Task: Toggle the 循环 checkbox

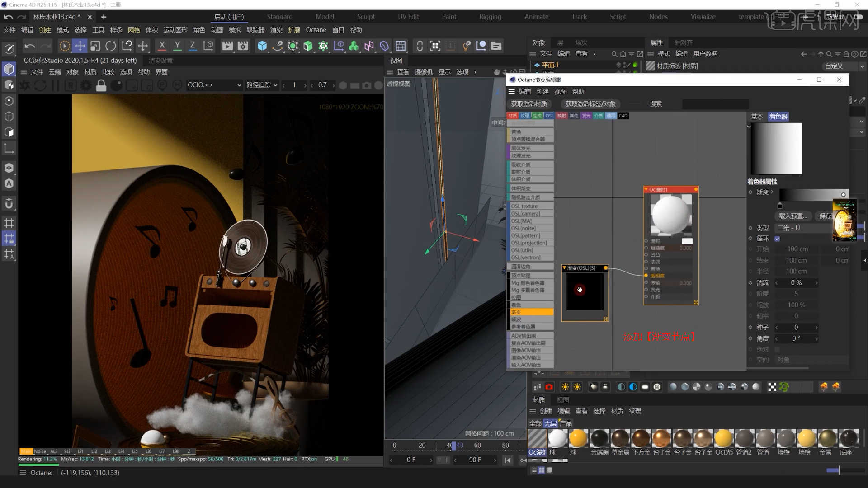Action: pyautogui.click(x=777, y=239)
